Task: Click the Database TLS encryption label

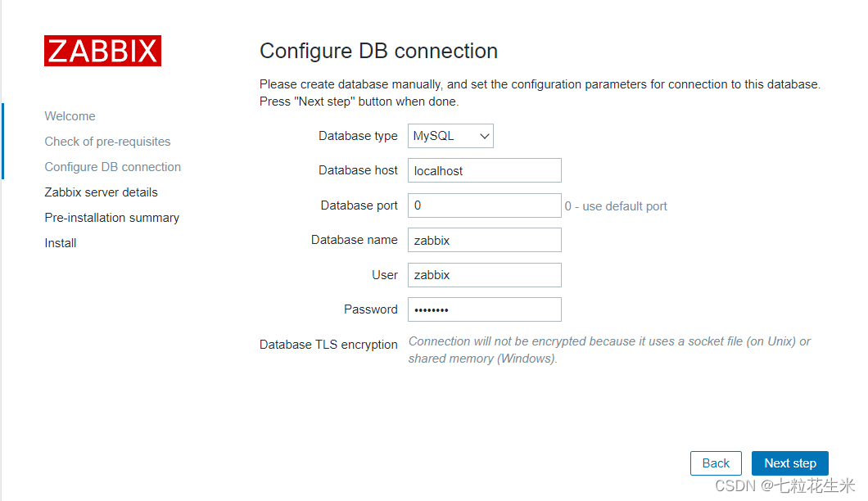Action: 328,344
